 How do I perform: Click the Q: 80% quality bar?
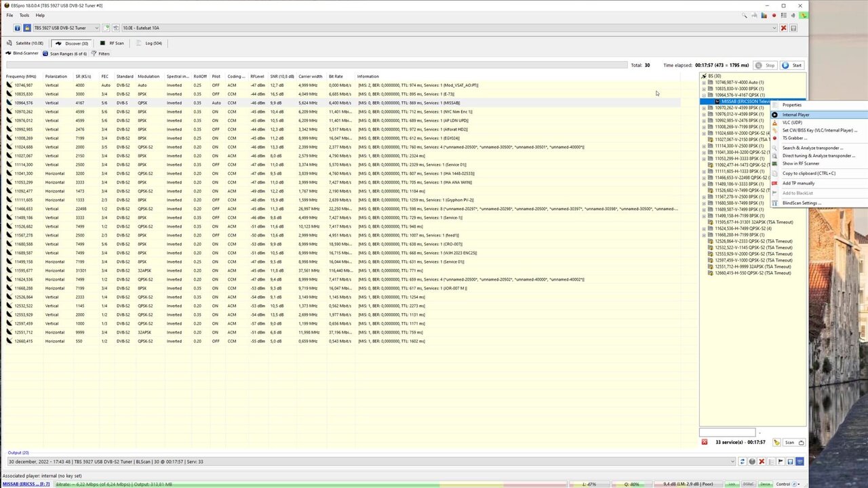pos(631,485)
